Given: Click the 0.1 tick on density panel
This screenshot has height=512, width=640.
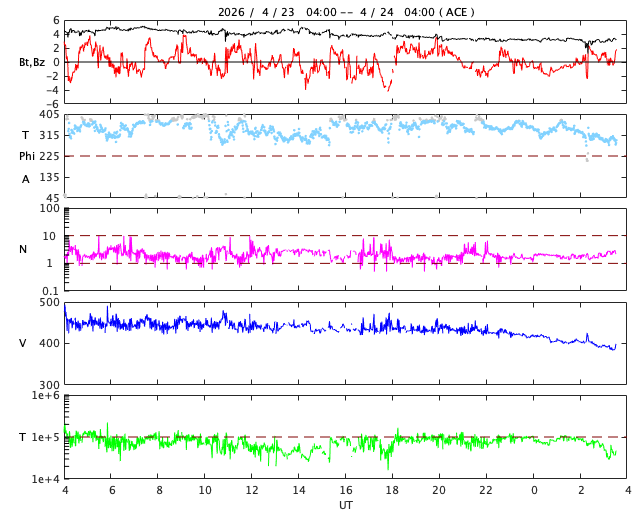Looking at the screenshot, I should point(51,291).
